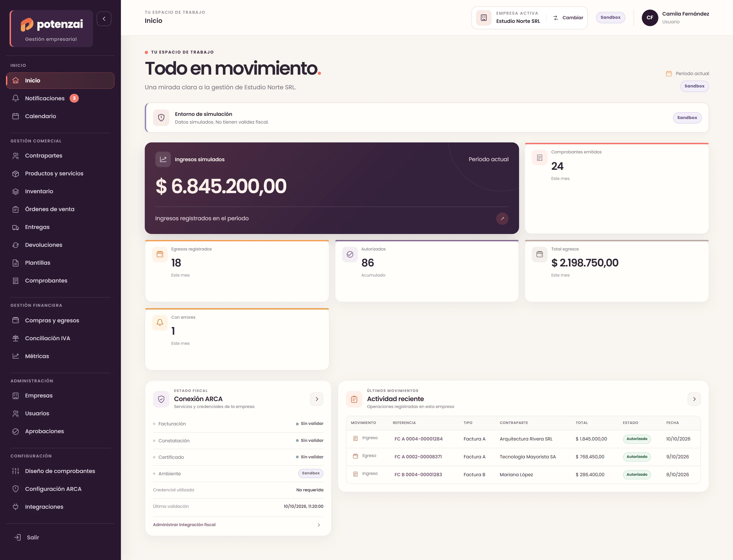Click the Plantillas sidebar item
733x560 pixels.
(60, 263)
